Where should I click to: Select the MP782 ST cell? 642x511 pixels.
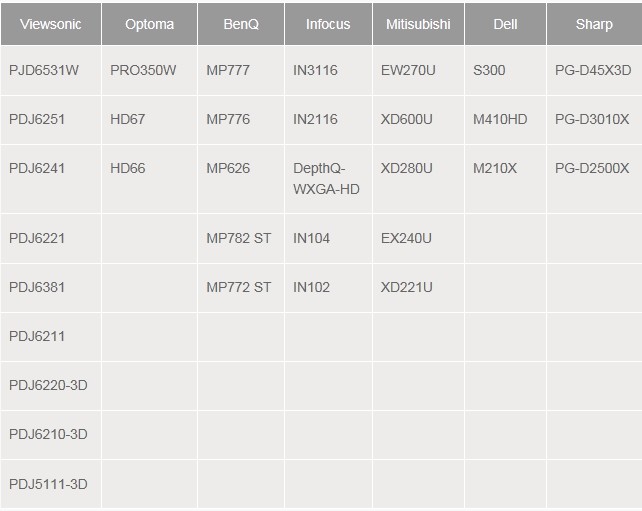point(241,238)
